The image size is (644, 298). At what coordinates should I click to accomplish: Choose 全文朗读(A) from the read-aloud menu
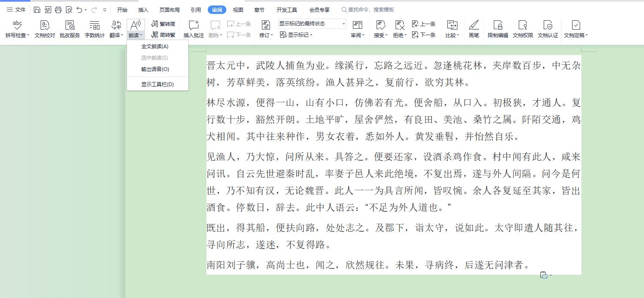coord(157,46)
